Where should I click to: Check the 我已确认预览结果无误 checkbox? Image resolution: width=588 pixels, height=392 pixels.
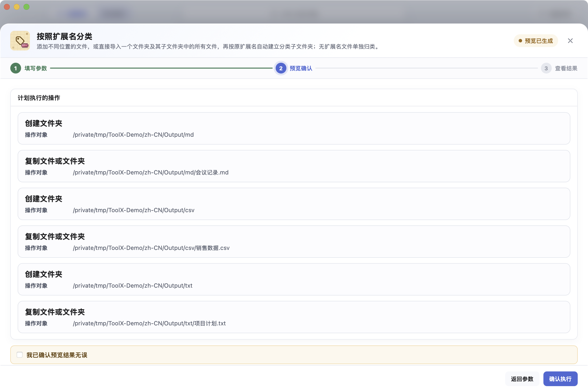tap(20, 355)
